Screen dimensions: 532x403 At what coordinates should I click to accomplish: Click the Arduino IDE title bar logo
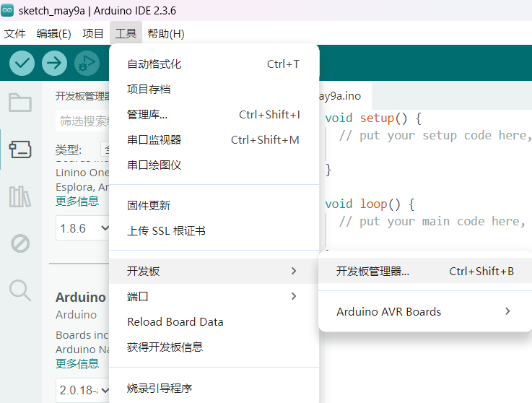tap(7, 11)
